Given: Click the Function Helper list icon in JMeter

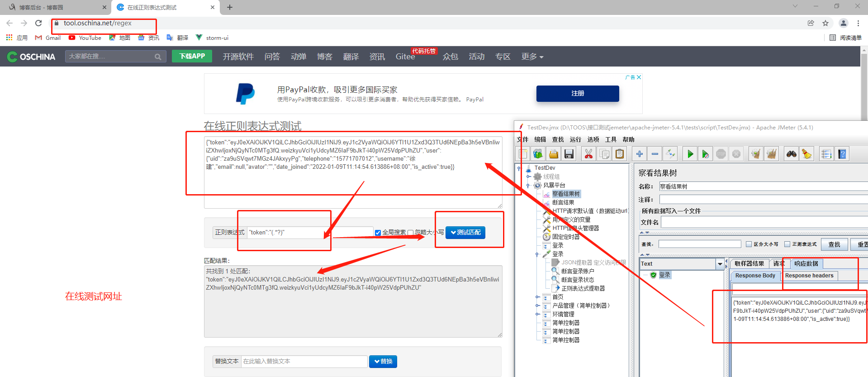Looking at the screenshot, I should (826, 154).
